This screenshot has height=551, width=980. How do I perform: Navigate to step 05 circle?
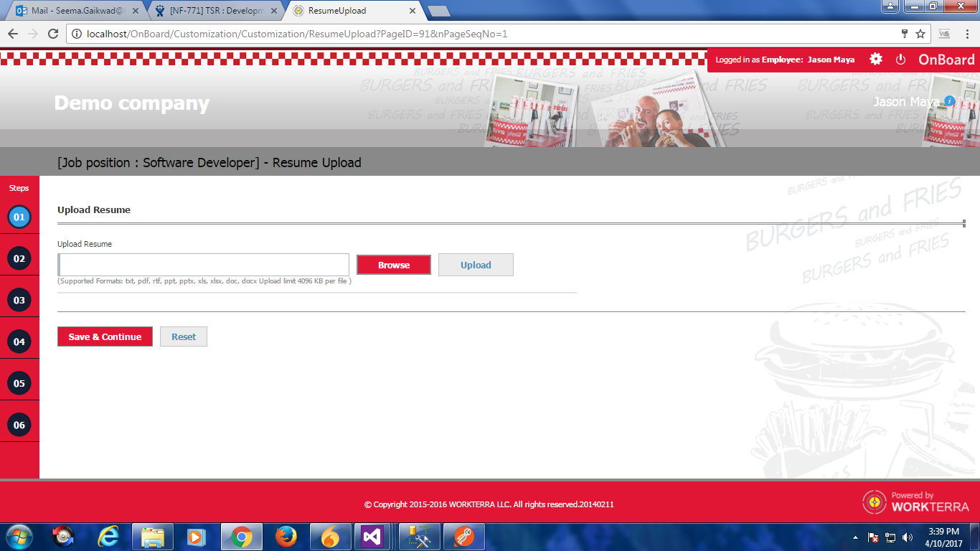point(19,383)
